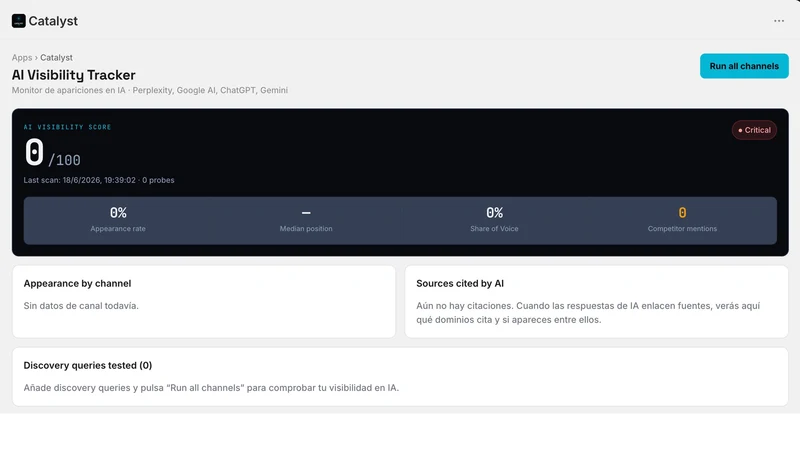
Task: Select the AI Visibility Tracker heading
Action: coord(73,75)
